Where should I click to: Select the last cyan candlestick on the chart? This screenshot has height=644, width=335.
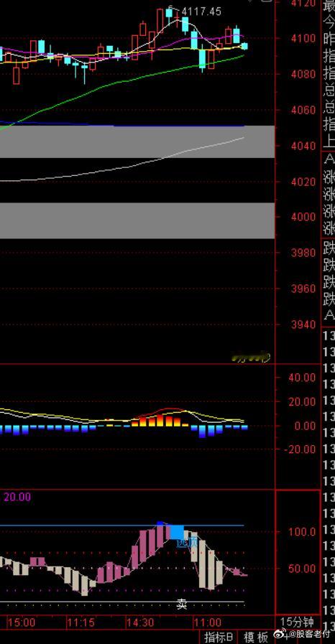[x=244, y=46]
